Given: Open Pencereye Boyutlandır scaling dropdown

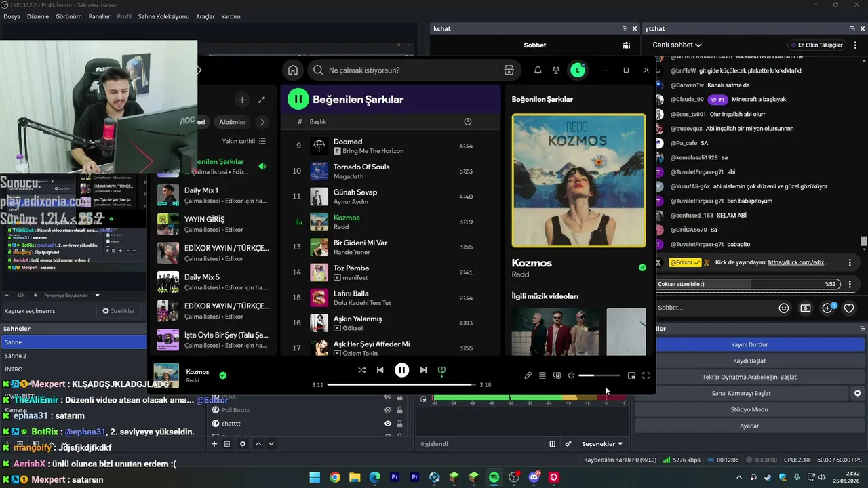Looking at the screenshot, I should (x=72, y=296).
